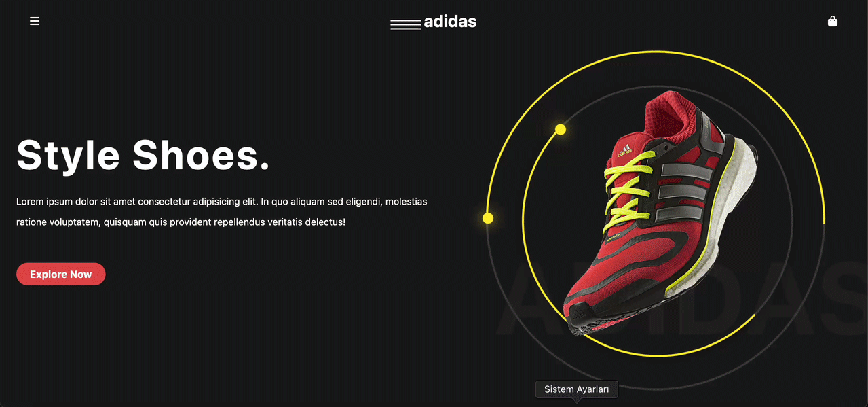Click the word Shoes. in the heading
This screenshot has width=868, height=407.
pos(202,155)
